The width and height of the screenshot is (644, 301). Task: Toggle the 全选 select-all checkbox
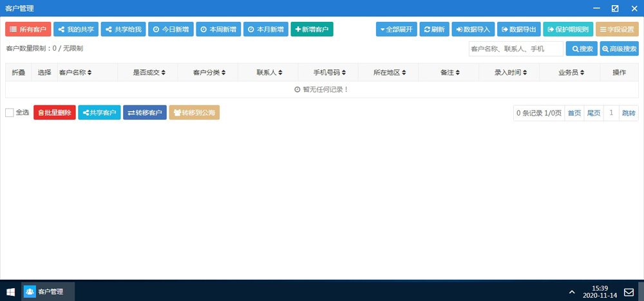[x=10, y=113]
